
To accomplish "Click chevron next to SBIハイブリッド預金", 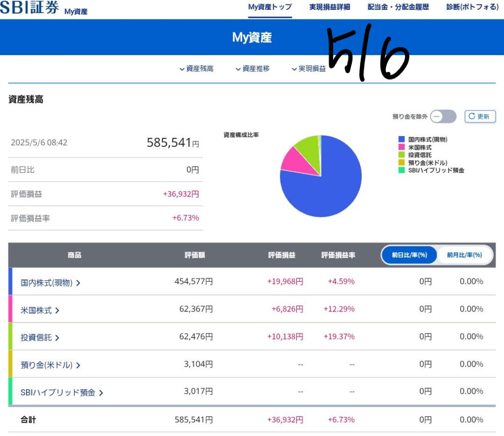I will point(101,393).
